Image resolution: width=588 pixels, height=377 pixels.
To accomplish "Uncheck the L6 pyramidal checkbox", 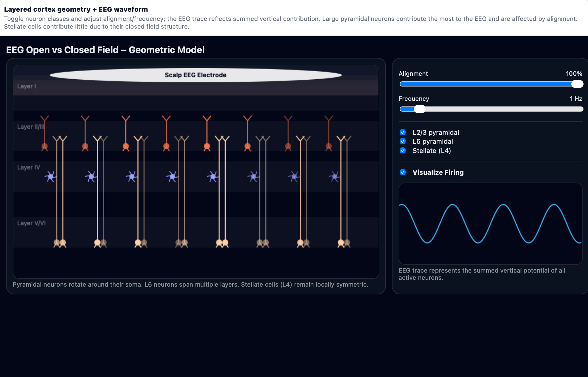I will coord(403,141).
